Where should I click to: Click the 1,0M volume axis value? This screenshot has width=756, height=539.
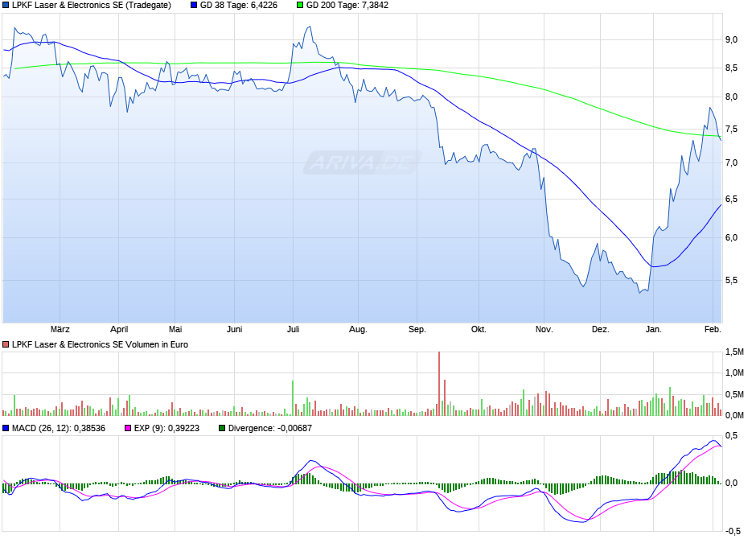[x=734, y=372]
